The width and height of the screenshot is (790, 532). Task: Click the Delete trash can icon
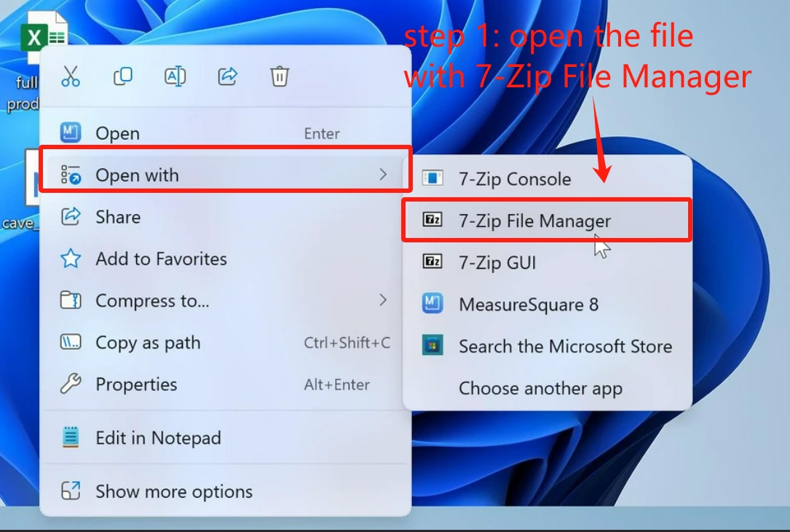pyautogui.click(x=280, y=76)
